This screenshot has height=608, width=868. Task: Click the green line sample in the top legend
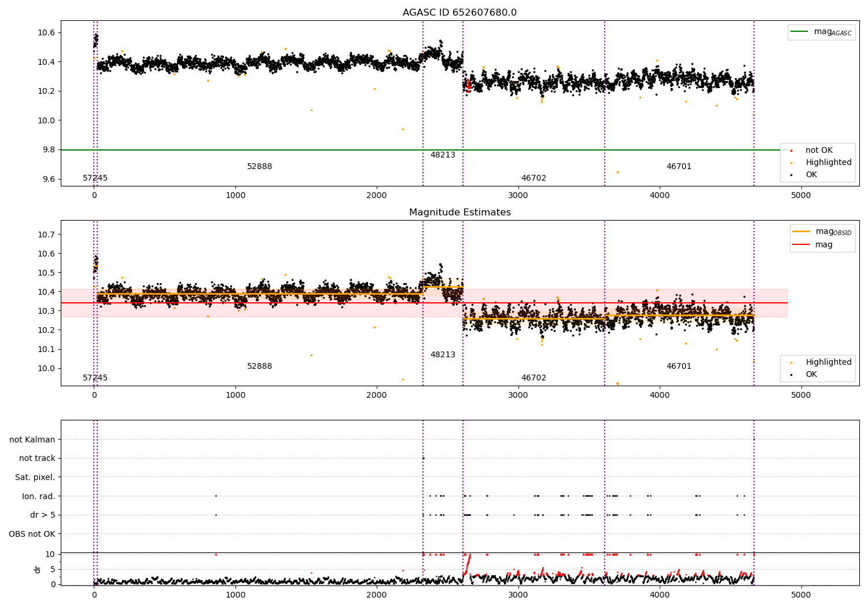[x=800, y=32]
